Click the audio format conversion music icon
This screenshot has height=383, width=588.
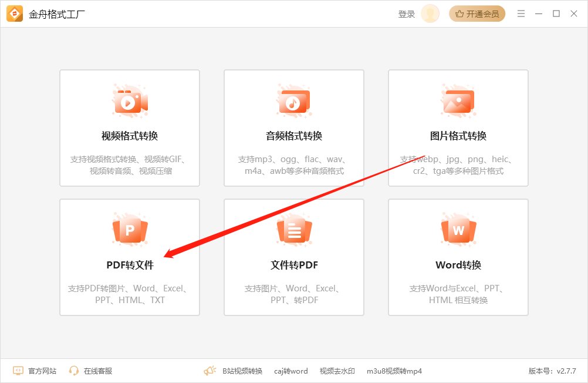click(293, 102)
